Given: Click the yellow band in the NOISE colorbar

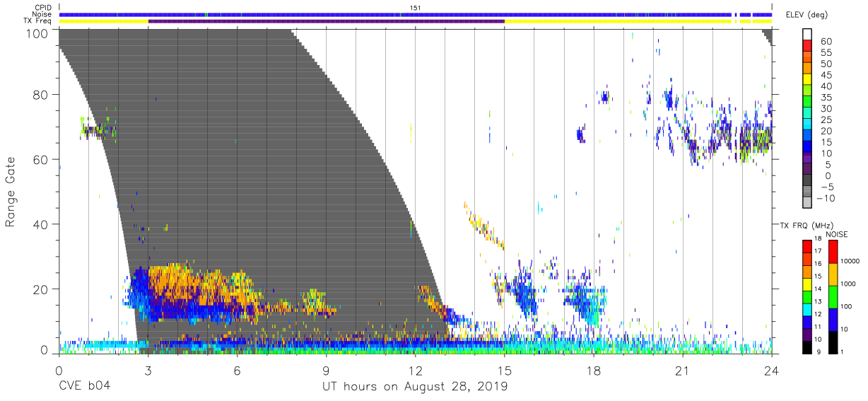Looking at the screenshot, I should 833,274.
